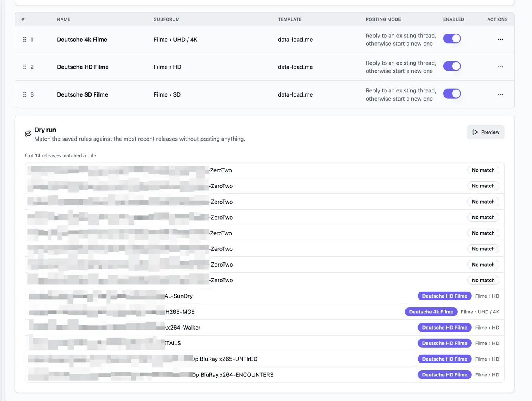Viewport: 532px width, 401px height.
Task: Click Deutsche HD Filme badge on ENCOUNTERS release
Action: [x=444, y=375]
